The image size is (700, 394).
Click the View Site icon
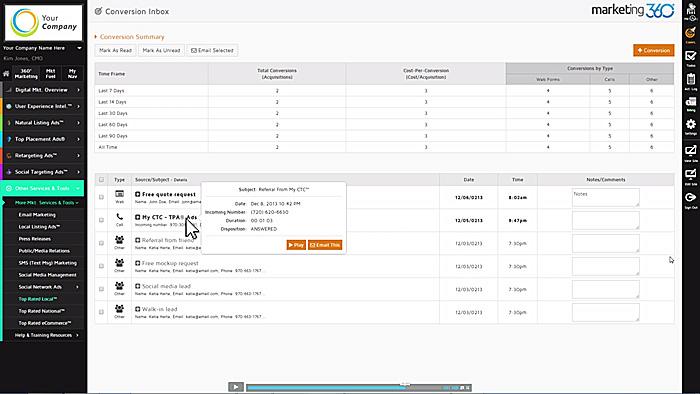tap(691, 152)
